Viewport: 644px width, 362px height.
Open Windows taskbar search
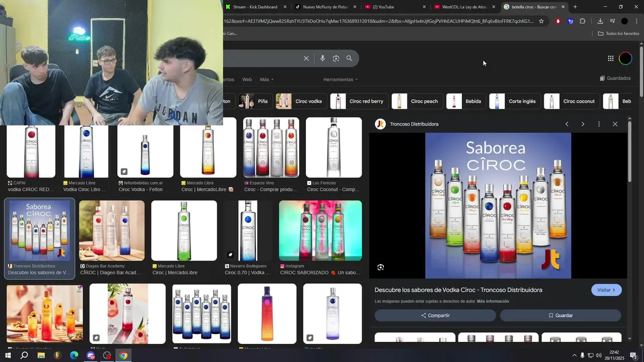tap(24, 355)
